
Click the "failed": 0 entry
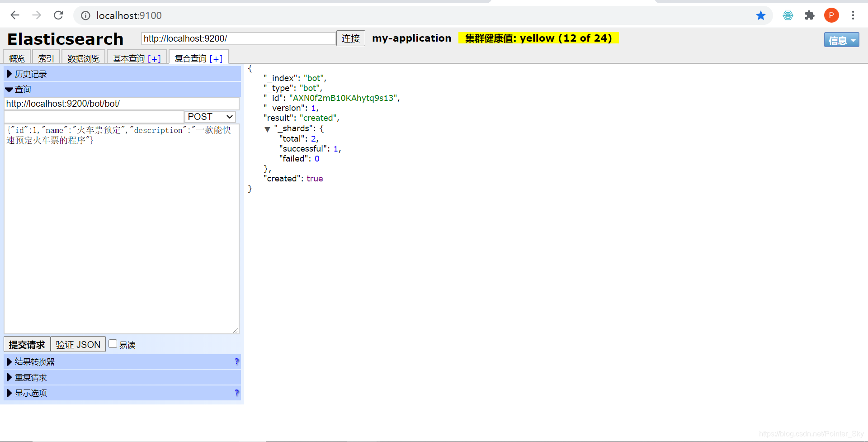299,159
